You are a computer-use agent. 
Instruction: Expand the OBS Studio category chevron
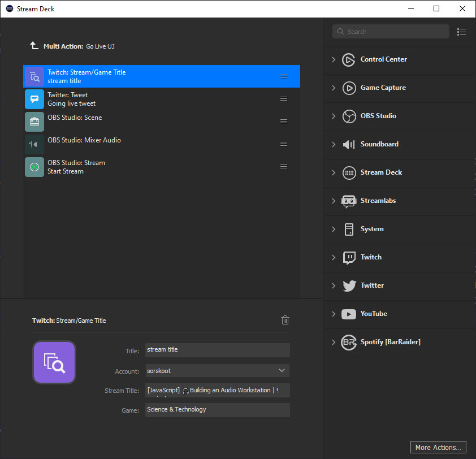(x=334, y=116)
